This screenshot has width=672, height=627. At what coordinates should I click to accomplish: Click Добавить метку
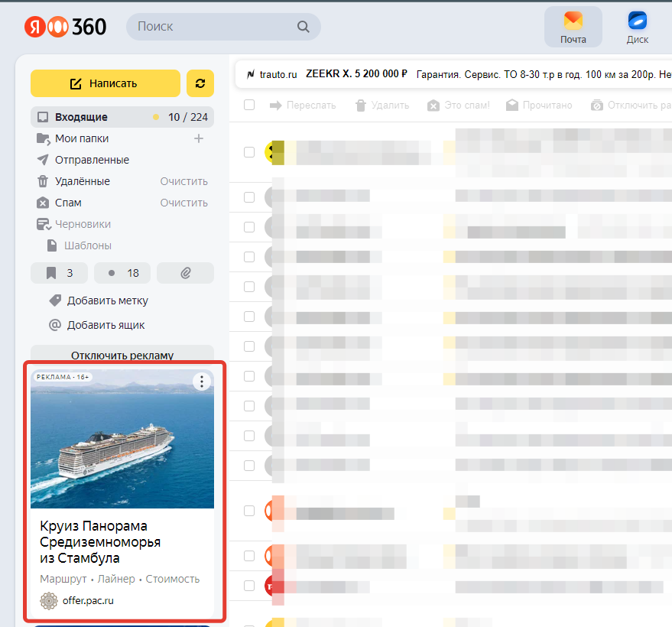click(x=108, y=301)
